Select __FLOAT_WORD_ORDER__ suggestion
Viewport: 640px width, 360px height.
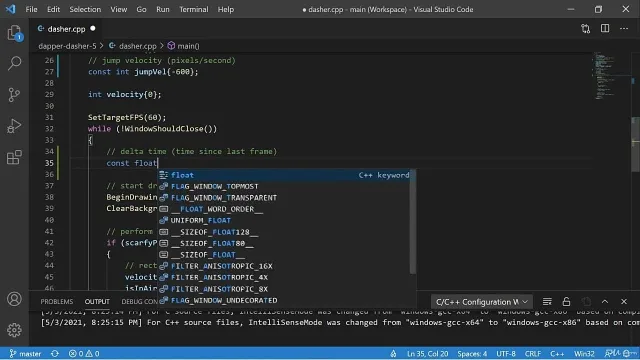click(x=284, y=209)
